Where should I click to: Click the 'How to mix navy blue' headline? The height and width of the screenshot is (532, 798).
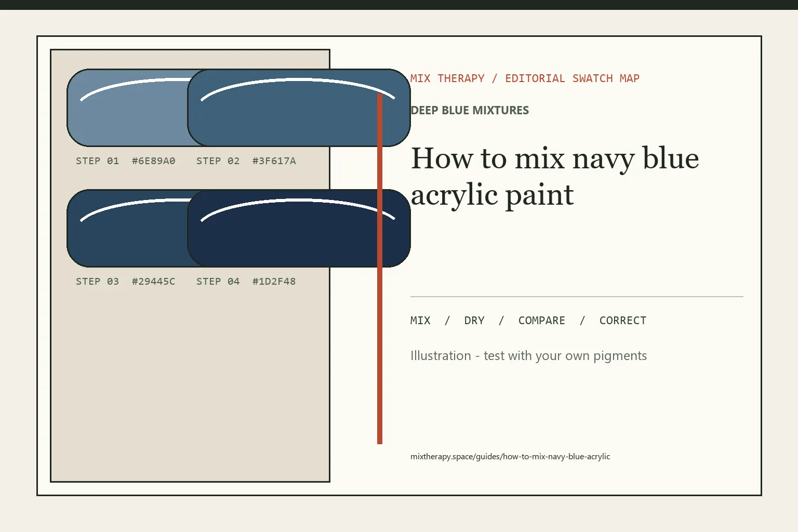[x=555, y=158]
